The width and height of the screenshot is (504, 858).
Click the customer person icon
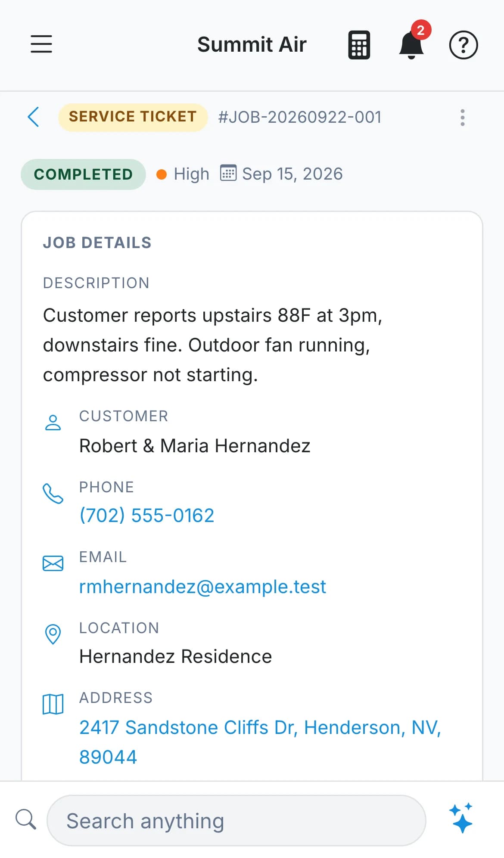(x=53, y=423)
